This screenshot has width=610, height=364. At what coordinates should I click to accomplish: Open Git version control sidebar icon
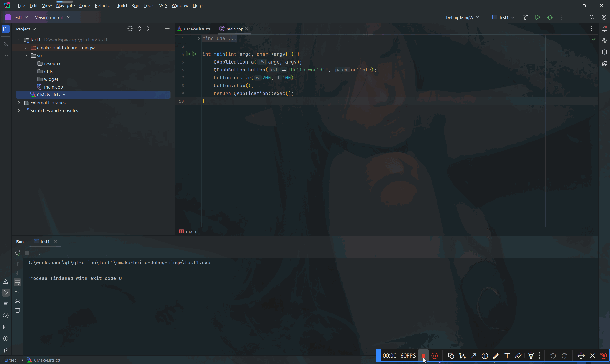click(x=6, y=350)
